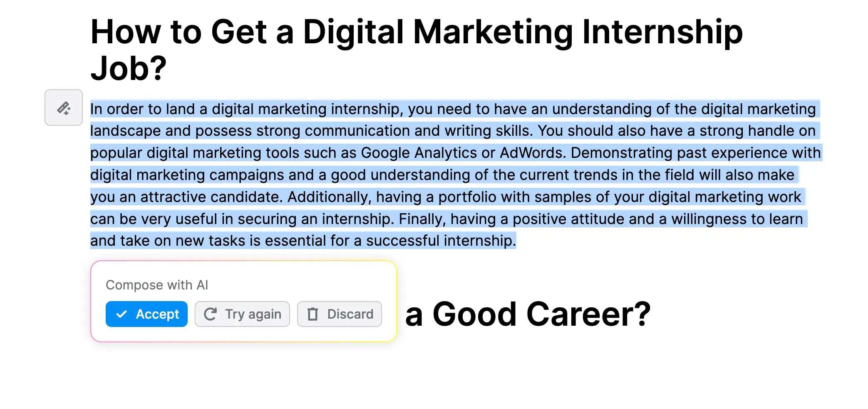Click the checkmark icon on Accept
This screenshot has width=868, height=409.
point(121,314)
